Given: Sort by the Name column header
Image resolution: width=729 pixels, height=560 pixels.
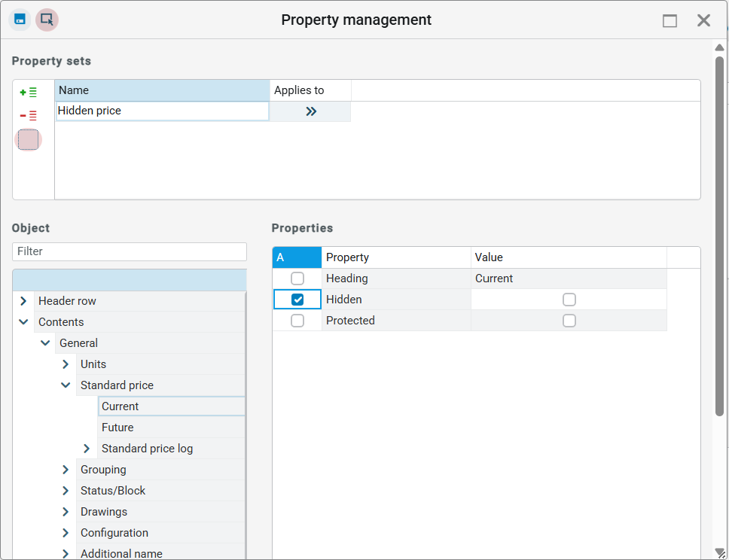Looking at the screenshot, I should (162, 90).
